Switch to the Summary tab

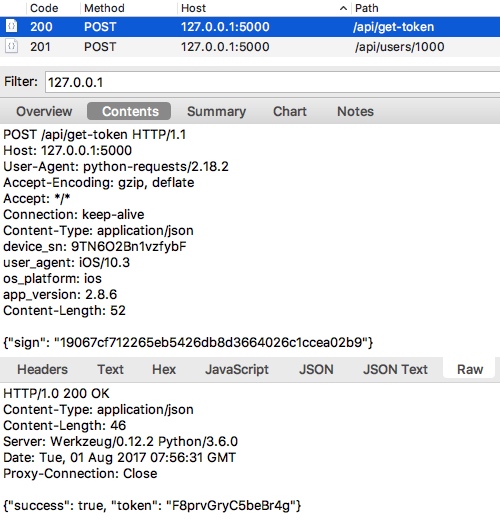click(216, 111)
